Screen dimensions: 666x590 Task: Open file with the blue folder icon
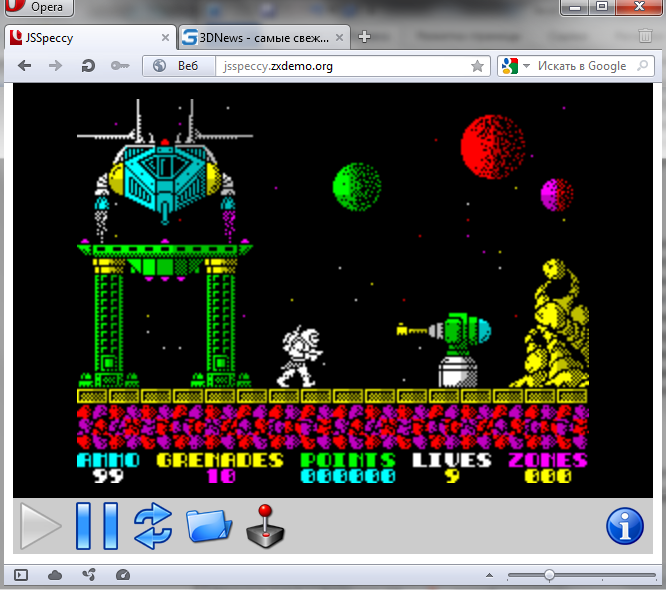[x=209, y=525]
